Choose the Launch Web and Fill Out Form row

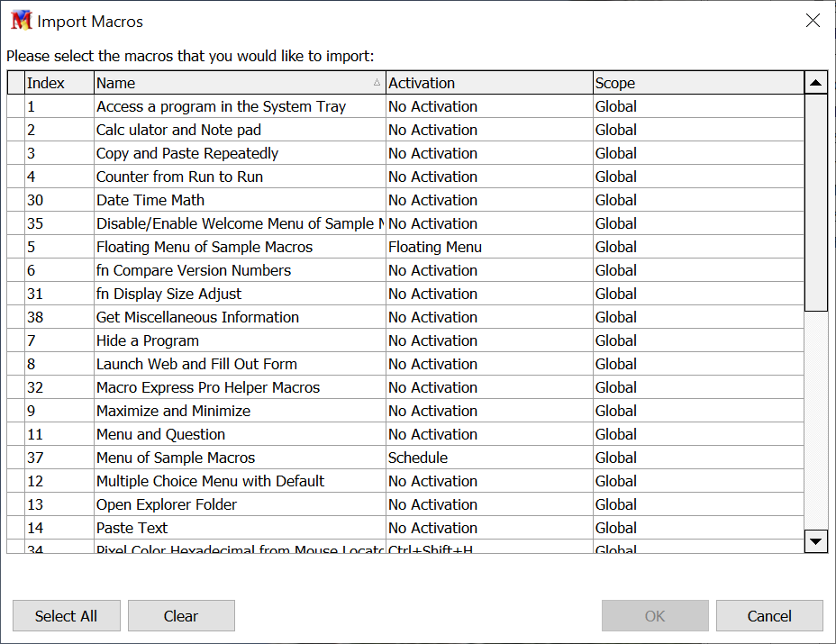(x=196, y=364)
